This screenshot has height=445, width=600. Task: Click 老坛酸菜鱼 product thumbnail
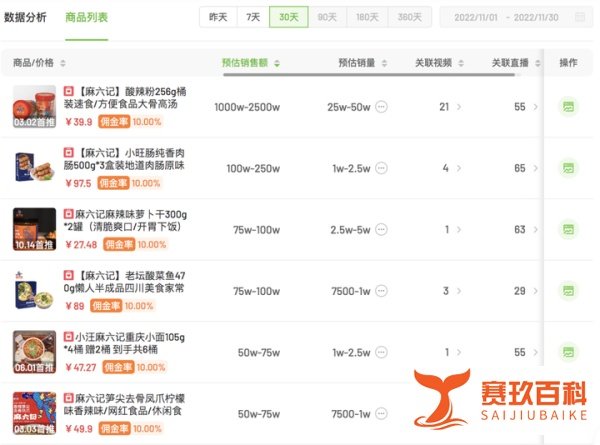[x=34, y=290]
